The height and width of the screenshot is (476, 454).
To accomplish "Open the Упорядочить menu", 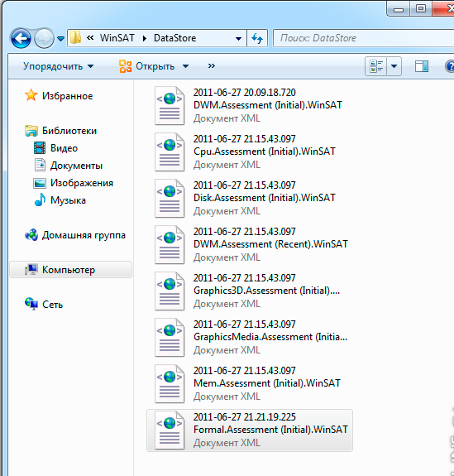I will coord(58,66).
